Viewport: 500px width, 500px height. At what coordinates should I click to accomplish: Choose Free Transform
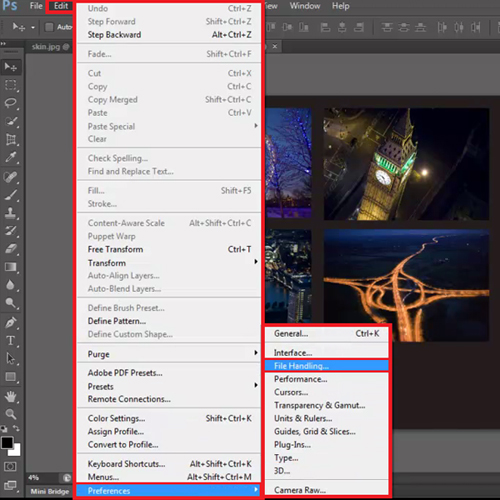[169, 249]
